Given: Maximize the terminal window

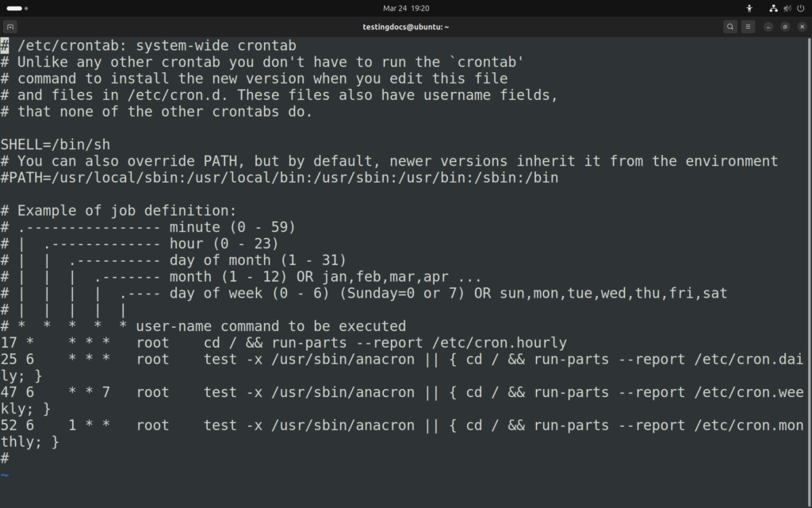Looking at the screenshot, I should (784, 27).
